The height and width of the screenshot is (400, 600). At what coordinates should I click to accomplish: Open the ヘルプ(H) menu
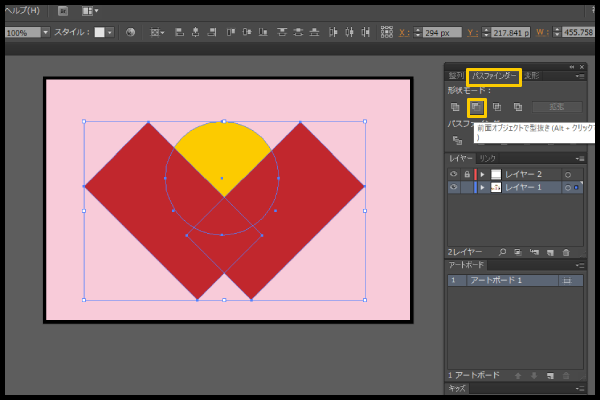click(20, 10)
